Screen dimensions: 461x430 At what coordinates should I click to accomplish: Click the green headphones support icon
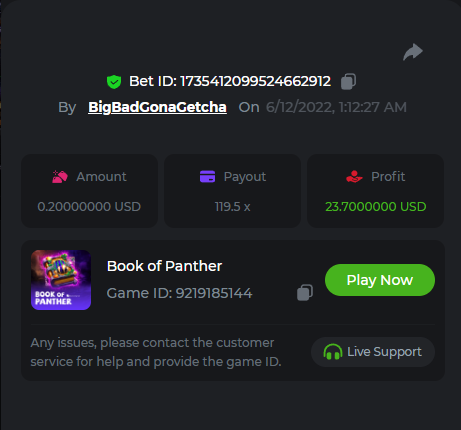(x=333, y=352)
